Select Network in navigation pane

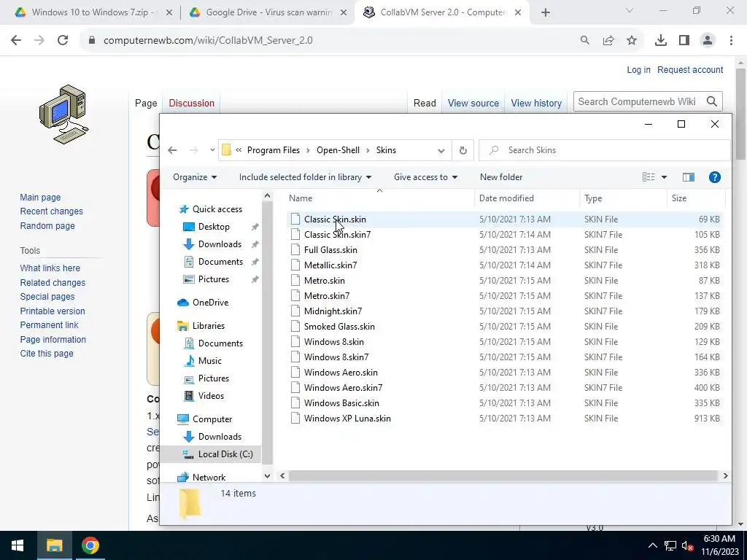pos(209,477)
